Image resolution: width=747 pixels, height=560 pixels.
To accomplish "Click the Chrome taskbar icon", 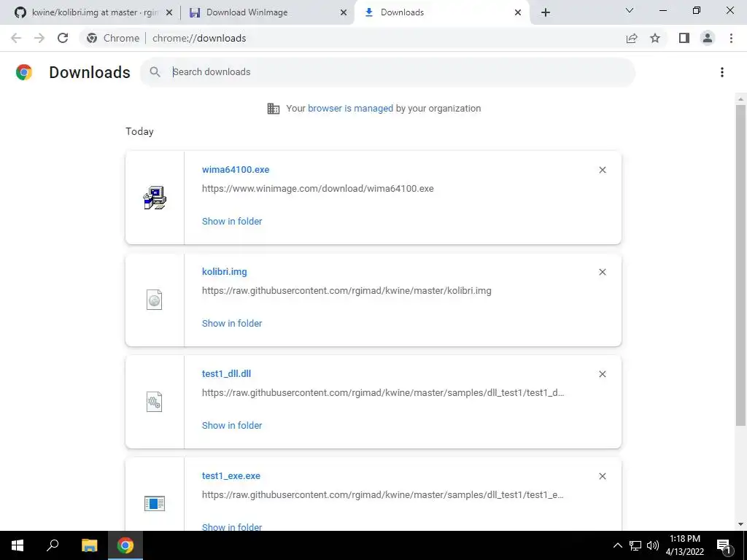I will click(125, 545).
